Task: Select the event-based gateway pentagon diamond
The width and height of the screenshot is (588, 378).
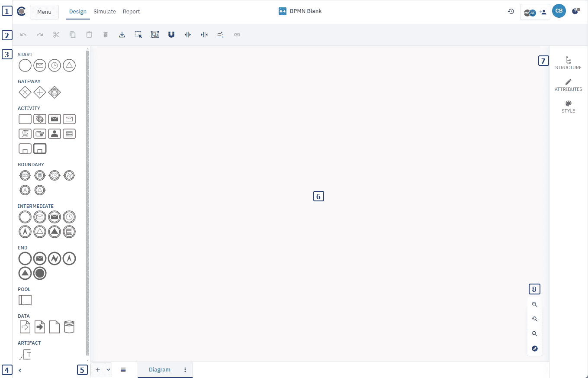Action: (55, 92)
